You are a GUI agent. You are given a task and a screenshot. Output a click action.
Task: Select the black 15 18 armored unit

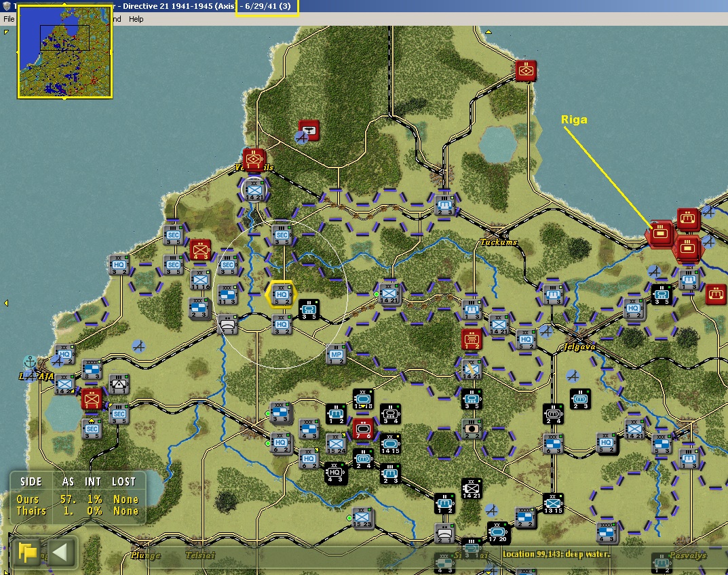pyautogui.click(x=363, y=399)
